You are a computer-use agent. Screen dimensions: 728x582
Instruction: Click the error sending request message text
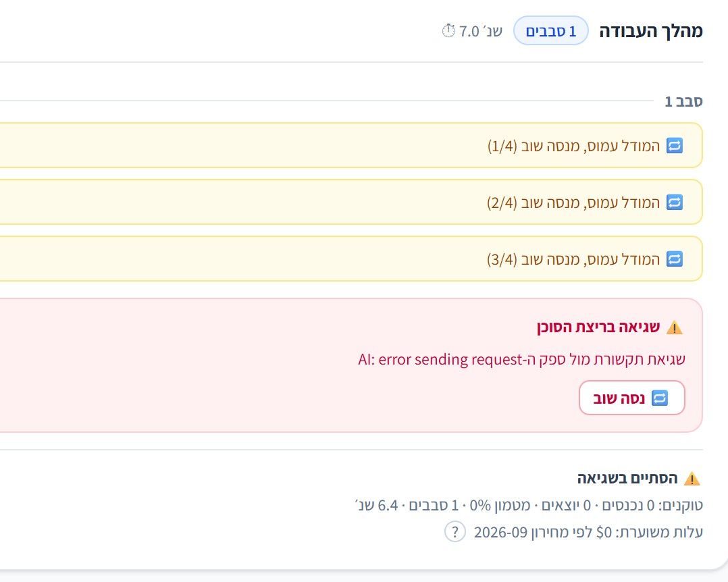521,360
